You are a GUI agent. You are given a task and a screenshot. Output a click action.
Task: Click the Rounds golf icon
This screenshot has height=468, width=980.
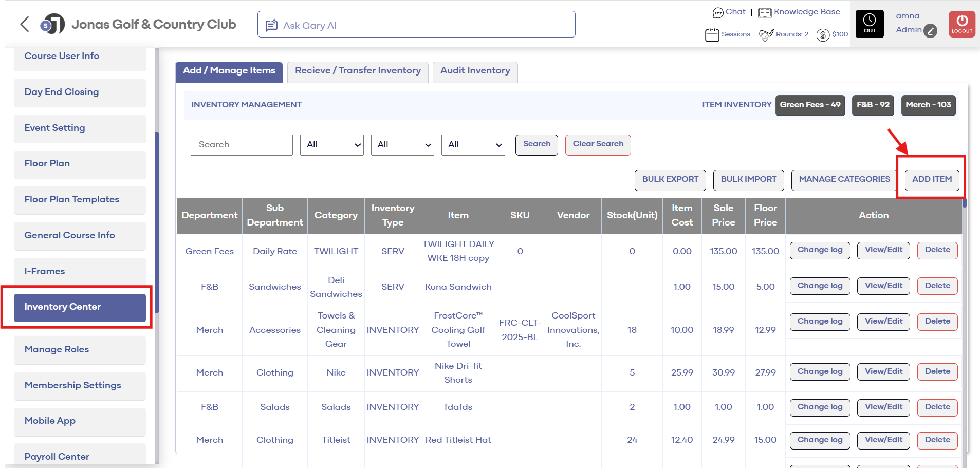(x=766, y=35)
